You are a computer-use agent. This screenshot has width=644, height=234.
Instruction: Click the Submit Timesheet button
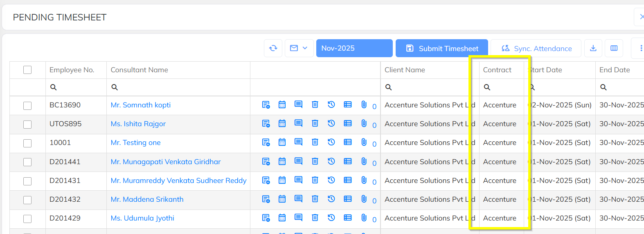coord(442,48)
